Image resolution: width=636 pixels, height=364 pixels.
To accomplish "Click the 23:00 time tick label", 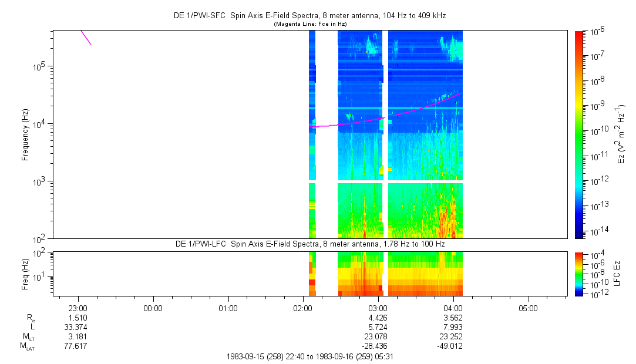I will coord(78,308).
